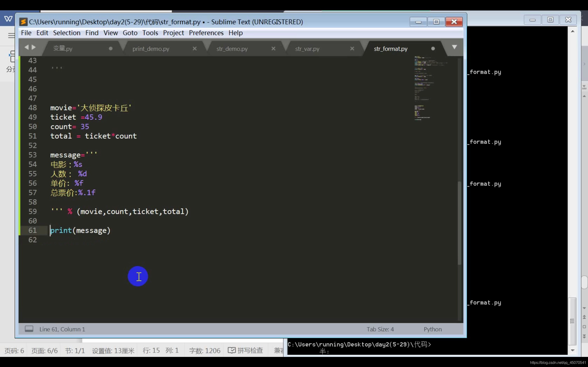The width and height of the screenshot is (588, 367).
Task: Close the print_demo.py tab
Action: [x=194, y=49]
